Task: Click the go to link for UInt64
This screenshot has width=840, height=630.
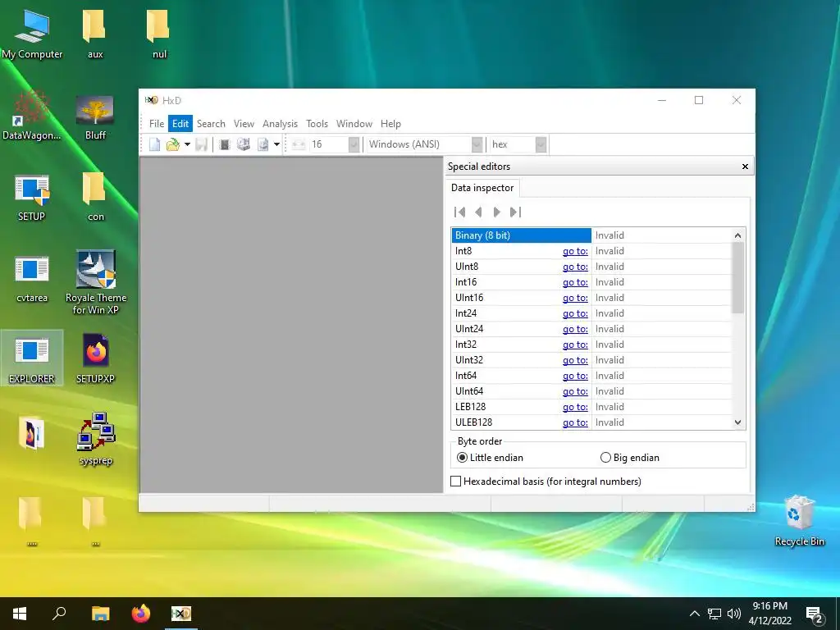Action: [x=575, y=391]
